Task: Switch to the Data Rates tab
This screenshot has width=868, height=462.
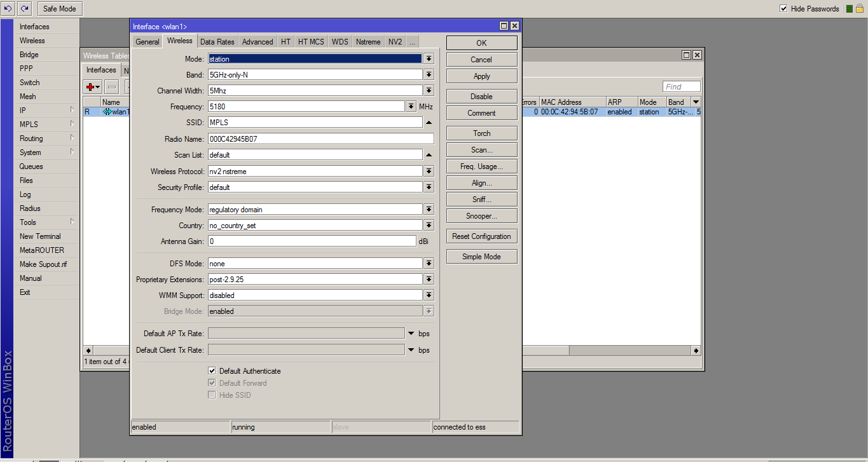Action: pyautogui.click(x=217, y=42)
